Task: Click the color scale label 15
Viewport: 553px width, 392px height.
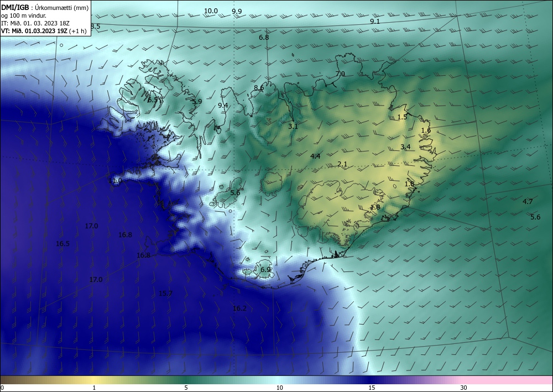Action: (372, 388)
